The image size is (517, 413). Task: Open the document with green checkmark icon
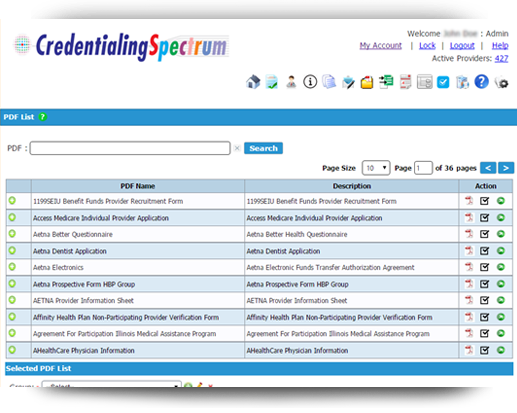coord(272,82)
